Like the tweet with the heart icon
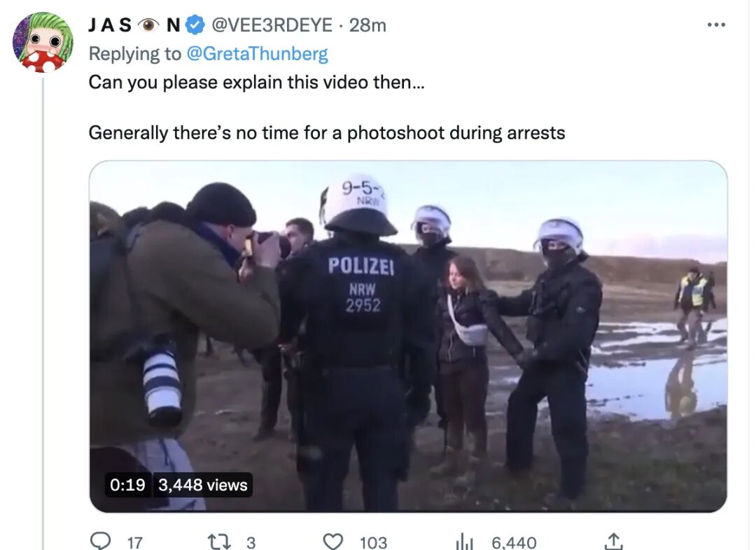 (332, 542)
